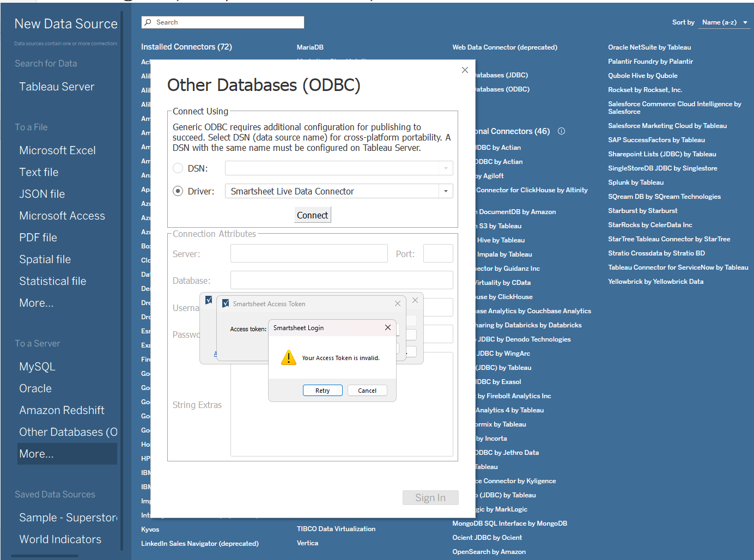Image resolution: width=754 pixels, height=560 pixels.
Task: Click Cancel in the Smartsheet Login dialog
Action: pyautogui.click(x=367, y=391)
